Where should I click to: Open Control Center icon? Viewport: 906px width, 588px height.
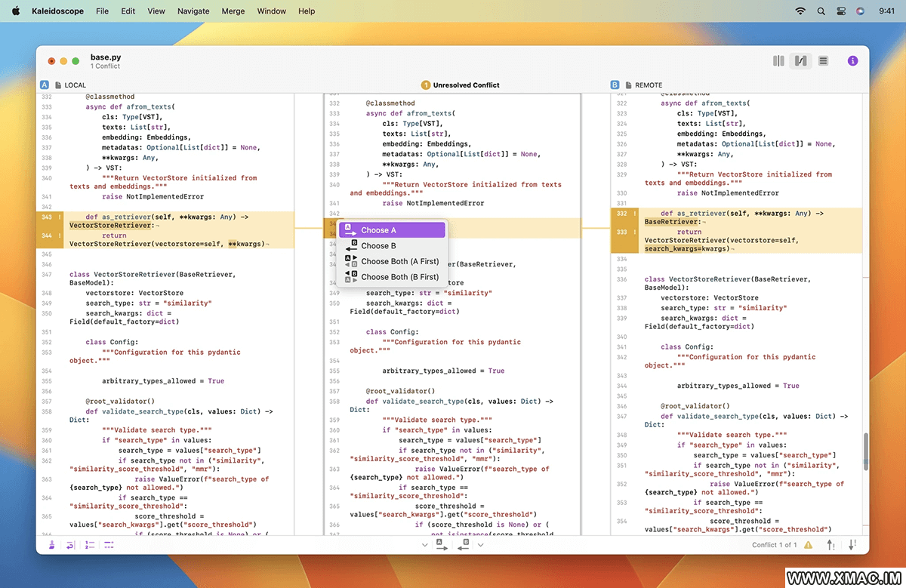point(840,11)
